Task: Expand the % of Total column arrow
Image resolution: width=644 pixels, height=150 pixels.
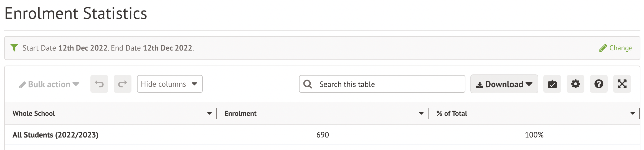Action: 633,113
